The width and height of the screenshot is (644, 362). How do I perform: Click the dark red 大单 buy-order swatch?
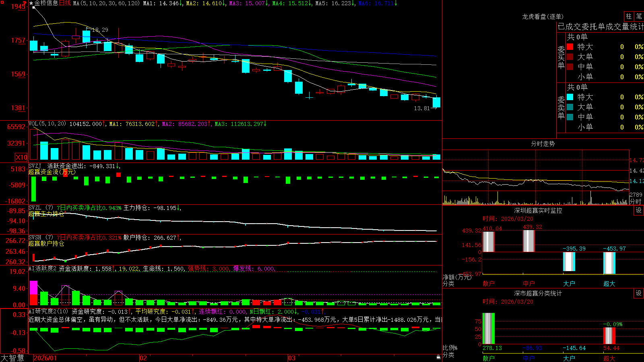pos(570,57)
